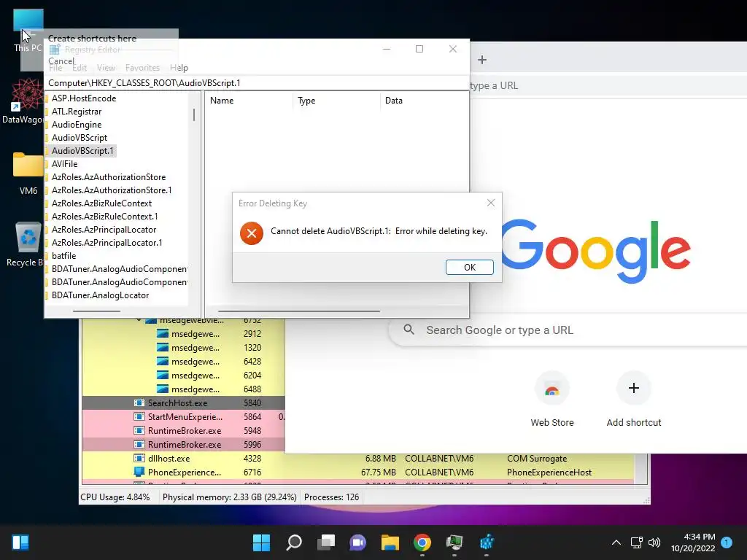Select msedgewe... process with PID 6488
This screenshot has width=747, height=560.
183,389
